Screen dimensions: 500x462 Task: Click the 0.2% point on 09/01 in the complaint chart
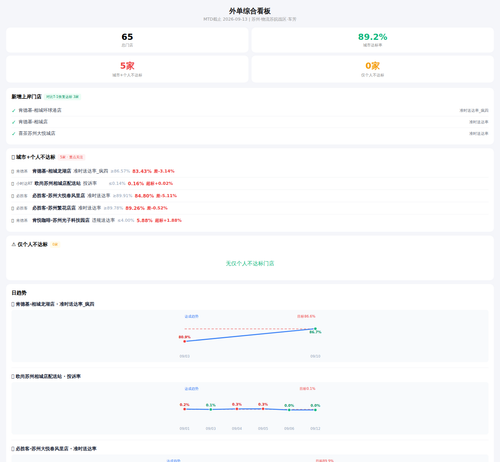click(185, 409)
